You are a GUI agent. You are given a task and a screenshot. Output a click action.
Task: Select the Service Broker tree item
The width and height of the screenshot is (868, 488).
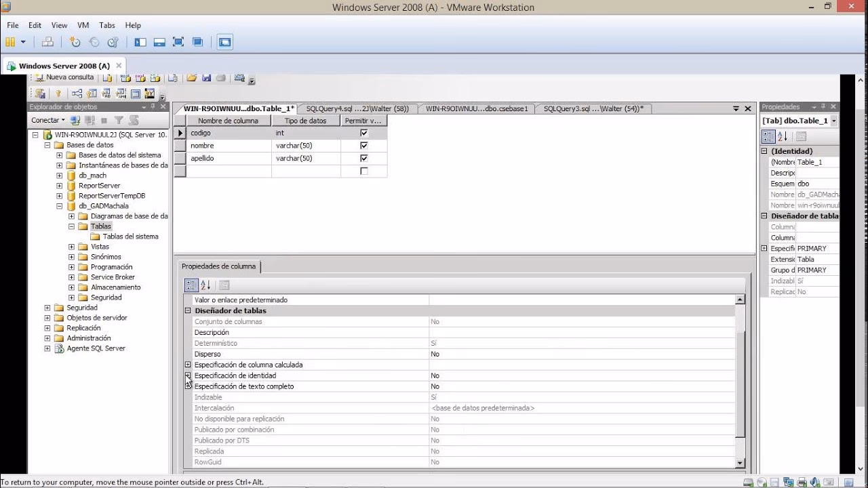[113, 277]
